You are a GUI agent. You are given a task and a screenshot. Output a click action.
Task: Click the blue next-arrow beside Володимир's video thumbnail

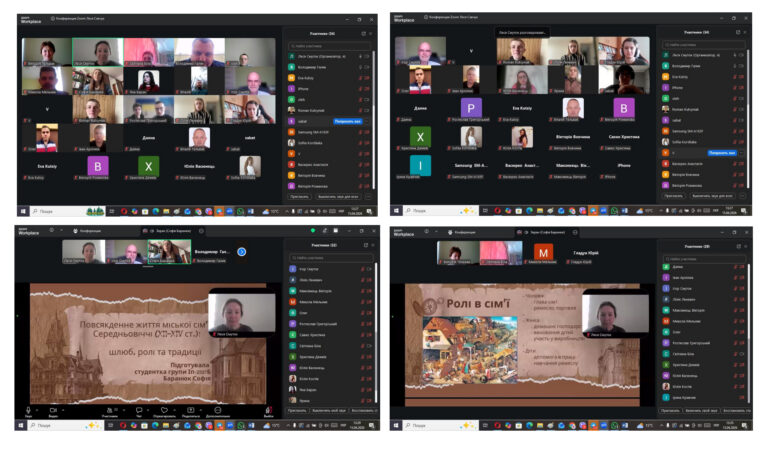241,251
